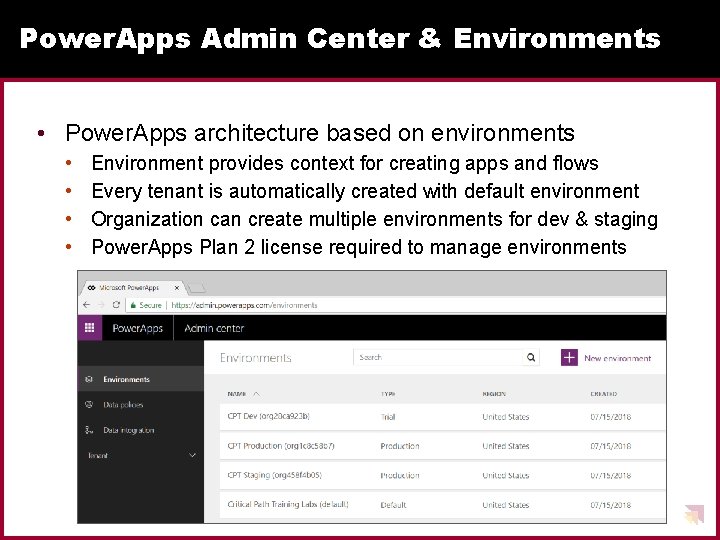Open Data integration in the sidebar
The image size is (720, 540).
coord(141,430)
